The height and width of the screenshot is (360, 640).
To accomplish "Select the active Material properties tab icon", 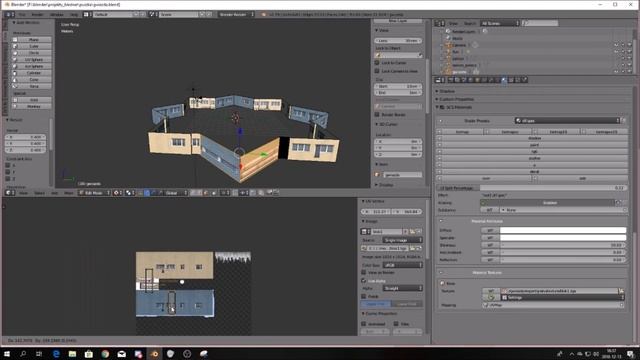I will [504, 80].
